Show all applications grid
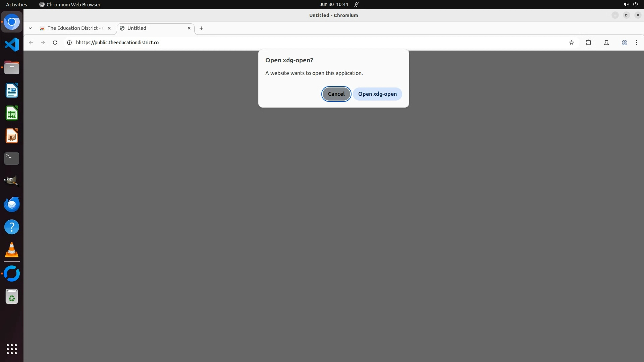The height and width of the screenshot is (362, 644). point(12,349)
